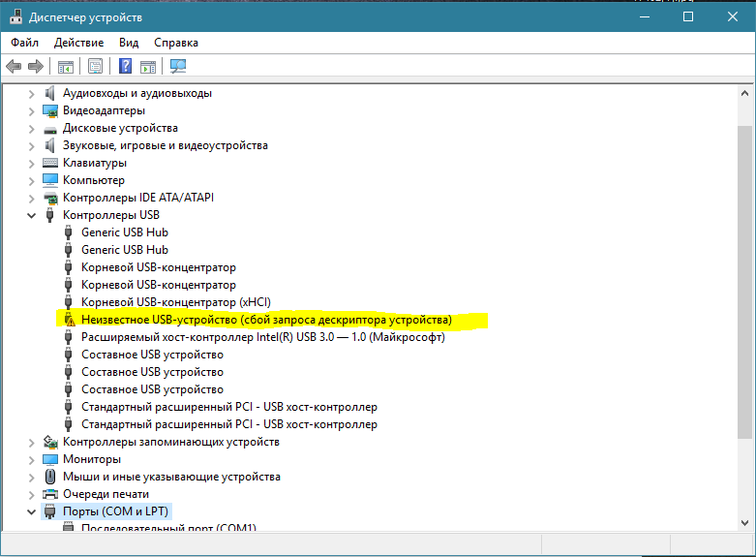Expand the Дисковые устройства node

(x=31, y=129)
